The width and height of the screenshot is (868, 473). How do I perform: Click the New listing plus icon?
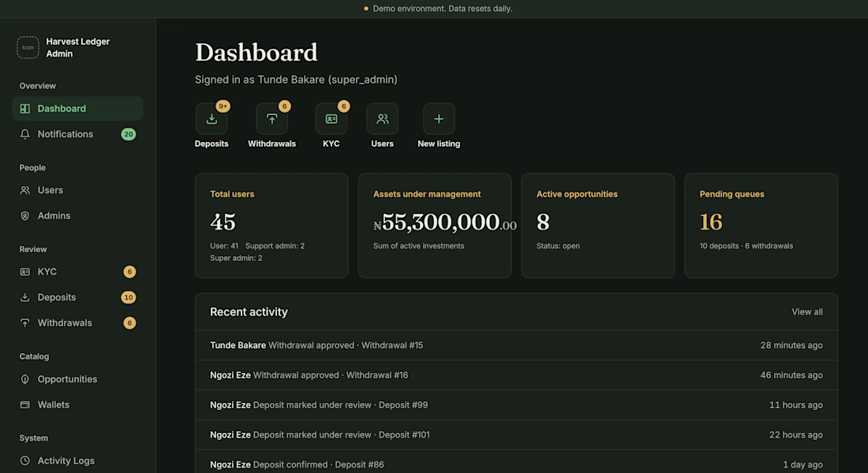pos(439,119)
